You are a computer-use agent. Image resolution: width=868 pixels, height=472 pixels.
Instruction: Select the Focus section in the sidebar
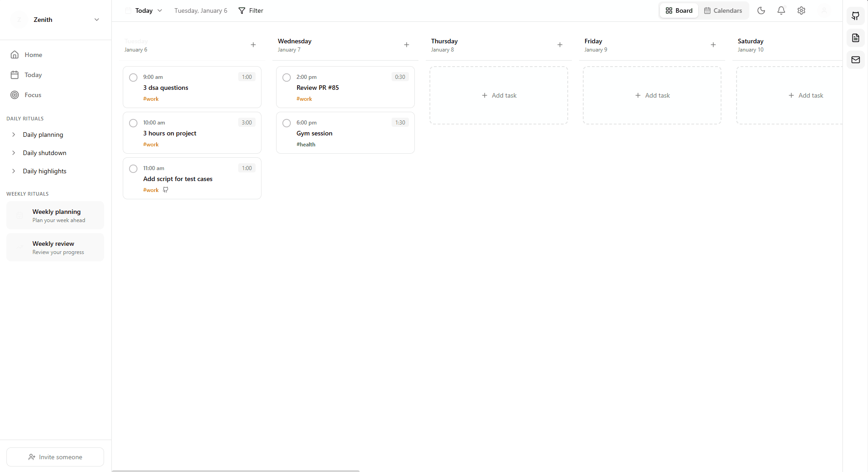(x=34, y=95)
